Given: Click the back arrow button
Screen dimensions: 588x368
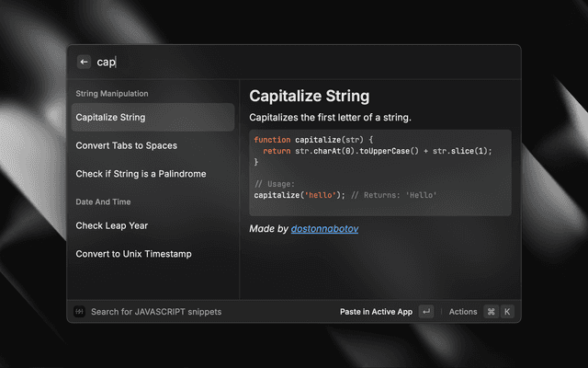Looking at the screenshot, I should coord(85,62).
